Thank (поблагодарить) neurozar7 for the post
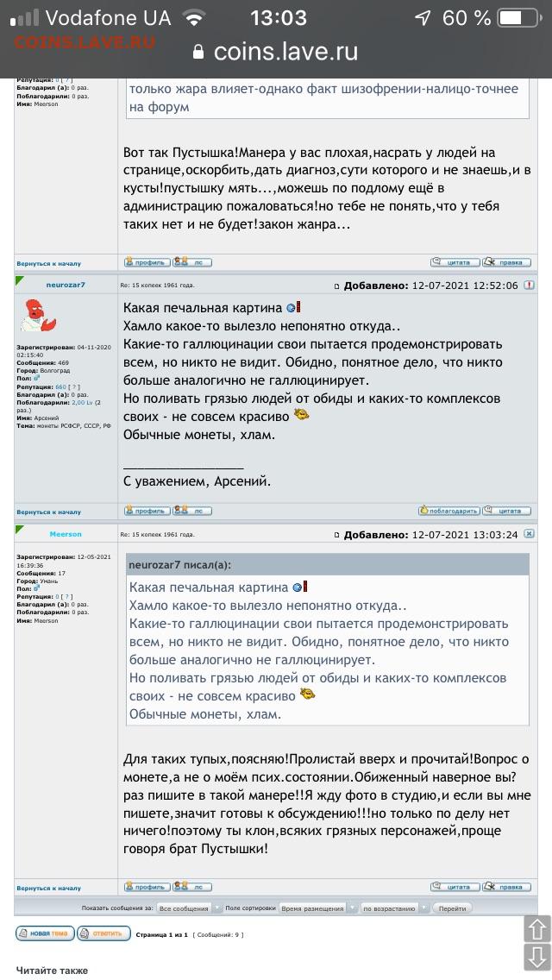The height and width of the screenshot is (980, 552). pyautogui.click(x=448, y=511)
